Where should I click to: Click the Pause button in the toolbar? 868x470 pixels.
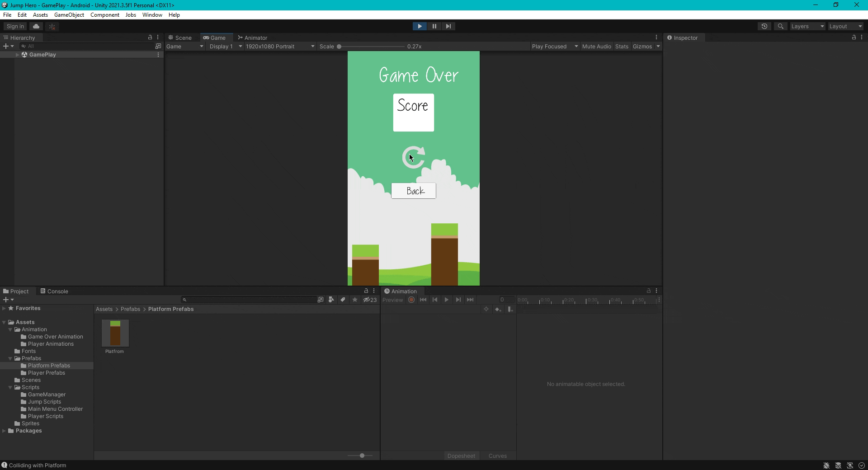[x=434, y=26]
